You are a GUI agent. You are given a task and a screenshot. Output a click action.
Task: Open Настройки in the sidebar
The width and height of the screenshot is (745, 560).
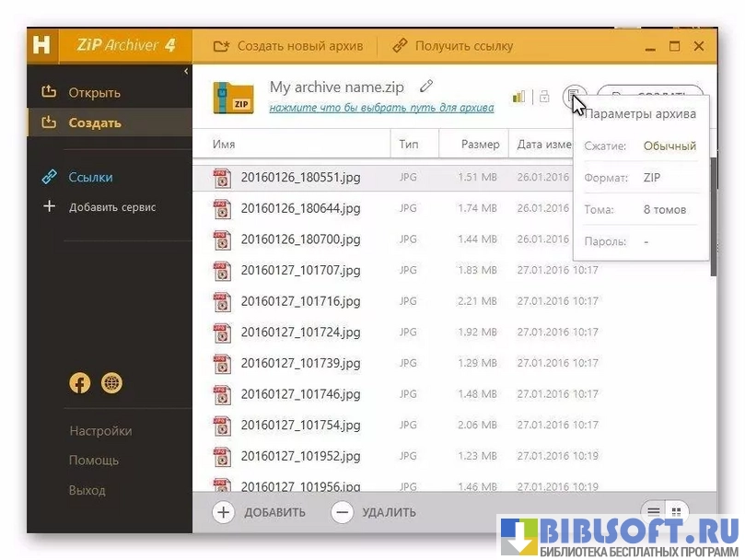tap(100, 431)
